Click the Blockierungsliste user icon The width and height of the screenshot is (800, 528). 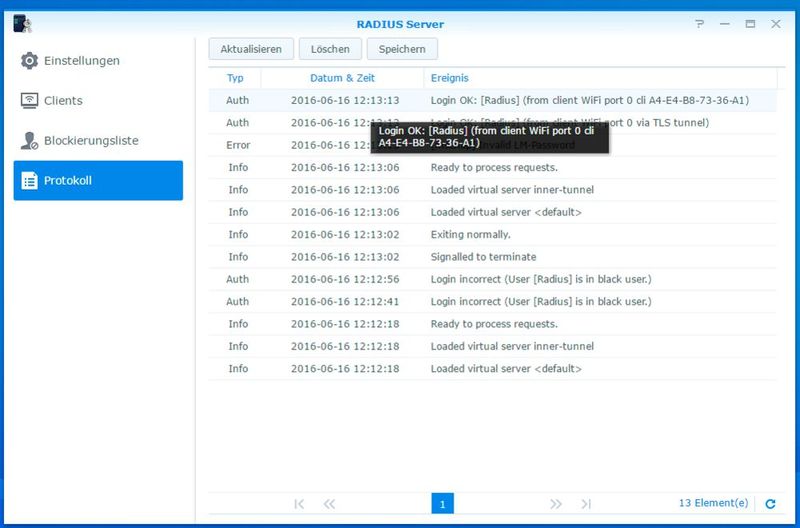[x=29, y=140]
